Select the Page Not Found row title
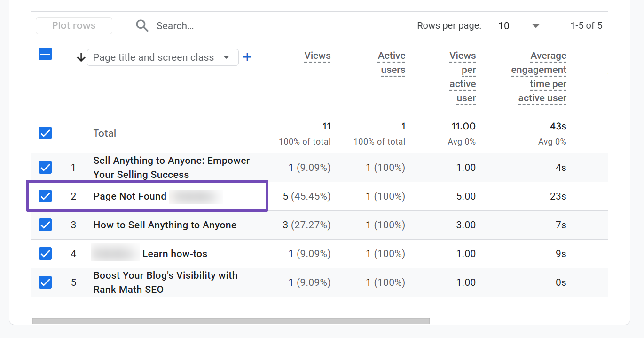644x338 pixels. pyautogui.click(x=130, y=196)
